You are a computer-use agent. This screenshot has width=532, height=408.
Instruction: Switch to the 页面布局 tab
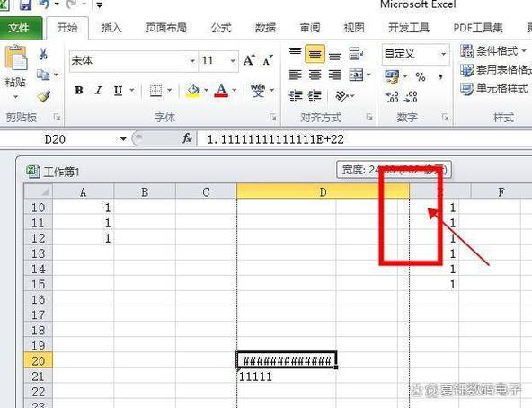coord(166,28)
